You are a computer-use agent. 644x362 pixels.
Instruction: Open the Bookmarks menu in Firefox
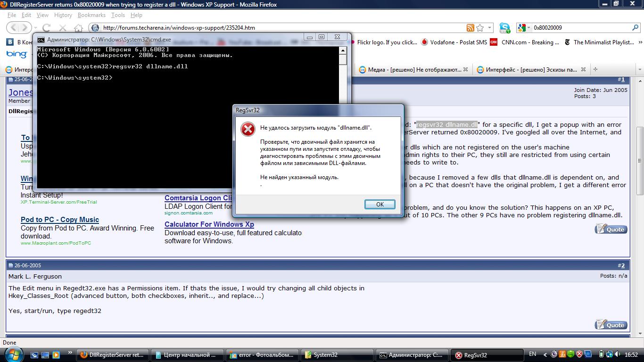91,15
